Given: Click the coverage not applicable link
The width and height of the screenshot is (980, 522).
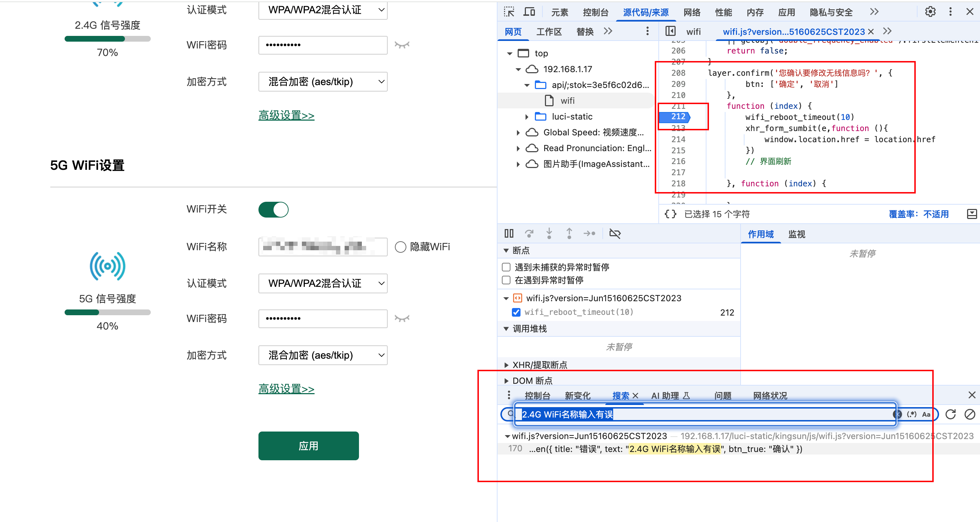Looking at the screenshot, I should [x=918, y=214].
